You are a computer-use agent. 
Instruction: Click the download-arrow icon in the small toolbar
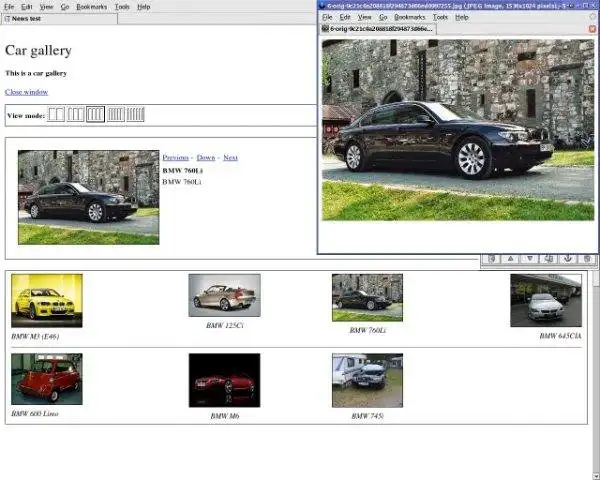568,259
